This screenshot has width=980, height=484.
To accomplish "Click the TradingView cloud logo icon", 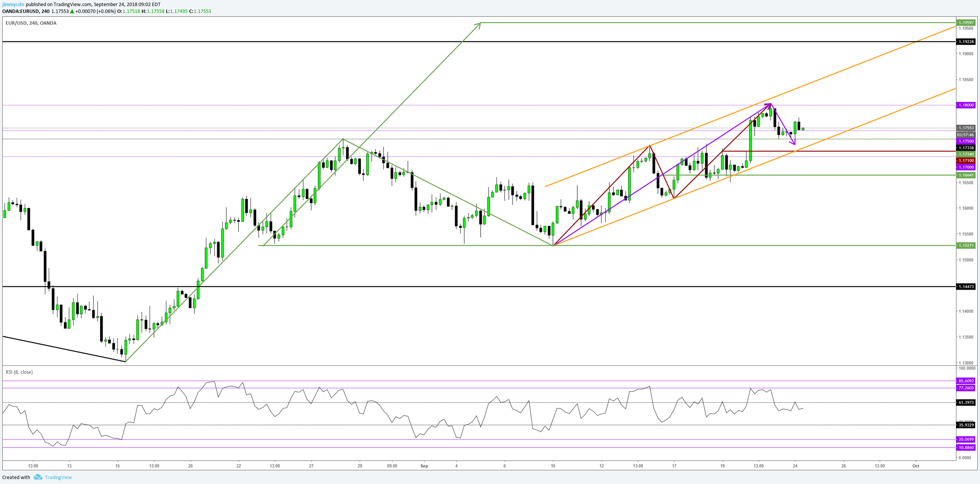I will tap(38, 477).
